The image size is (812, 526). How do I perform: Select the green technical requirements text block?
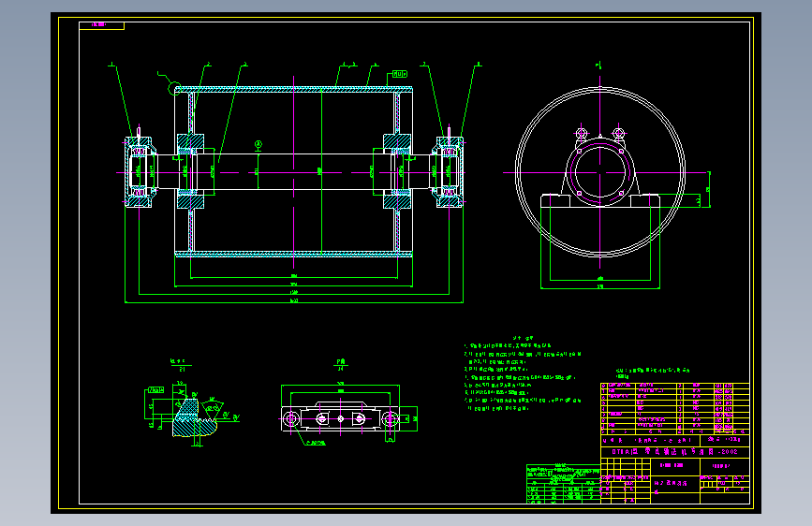point(522,374)
